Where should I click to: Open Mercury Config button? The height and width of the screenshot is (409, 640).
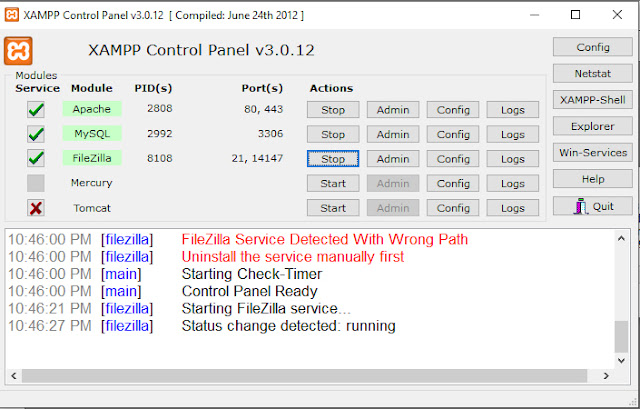pos(453,183)
